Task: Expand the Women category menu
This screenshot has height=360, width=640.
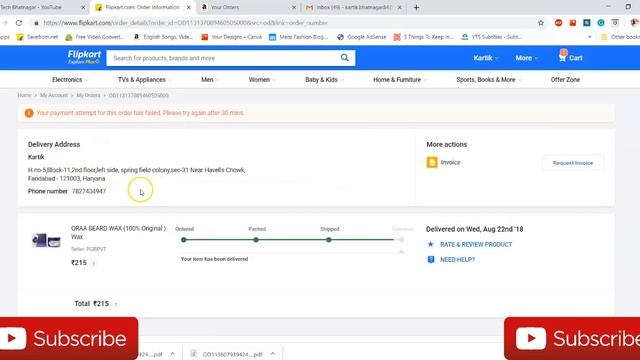Action: (262, 80)
